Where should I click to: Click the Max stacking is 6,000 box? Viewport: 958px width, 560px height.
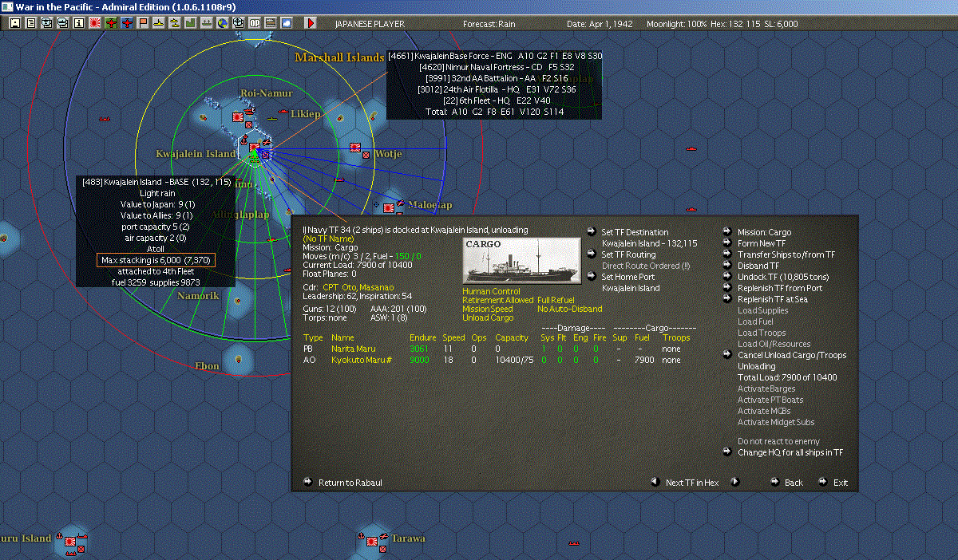pos(156,260)
